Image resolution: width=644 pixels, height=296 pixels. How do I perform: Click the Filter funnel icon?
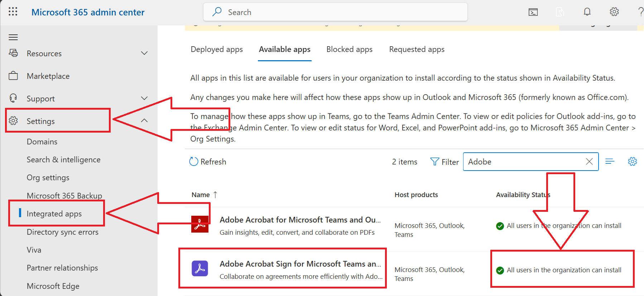(x=434, y=162)
